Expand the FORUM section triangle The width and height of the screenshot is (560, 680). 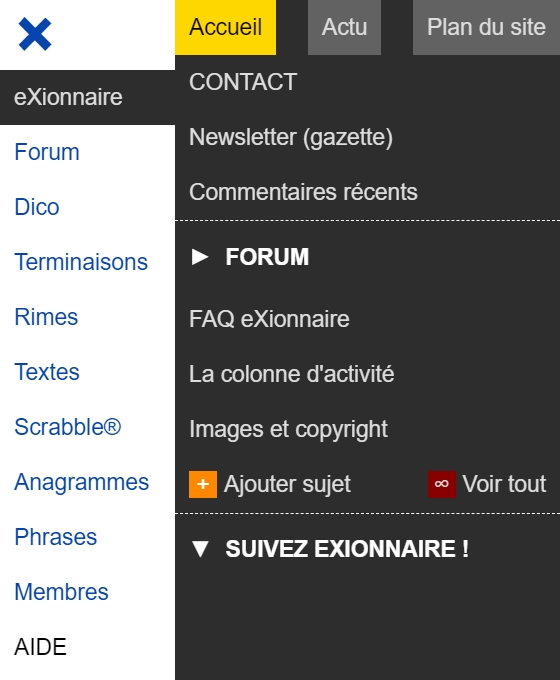pos(200,257)
